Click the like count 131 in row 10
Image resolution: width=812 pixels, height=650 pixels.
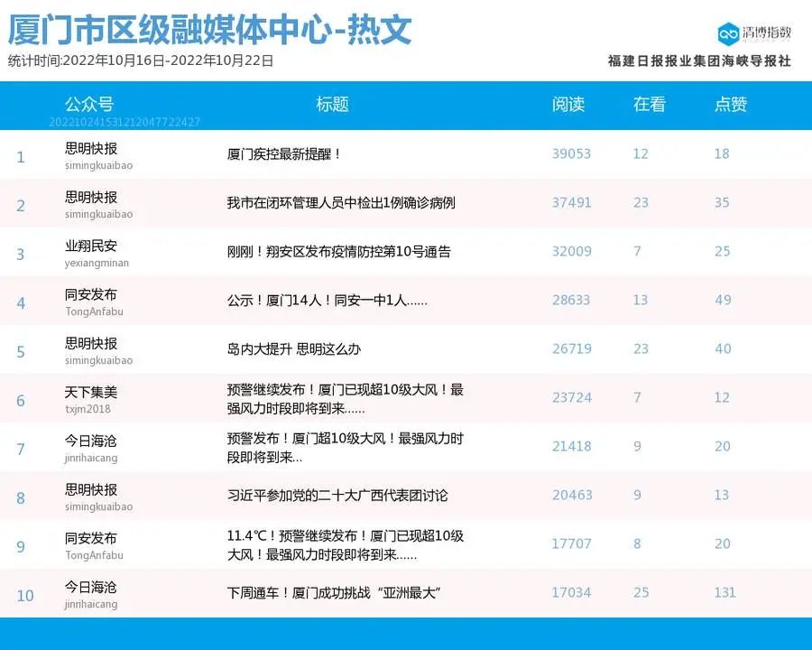pos(724,593)
